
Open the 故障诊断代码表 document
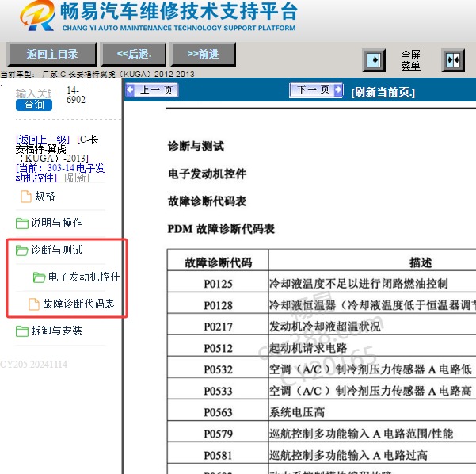78,304
